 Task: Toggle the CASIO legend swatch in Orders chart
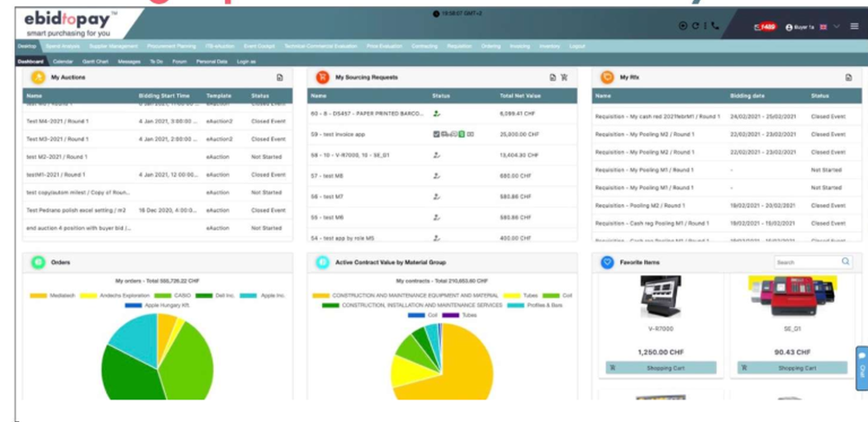163,296
